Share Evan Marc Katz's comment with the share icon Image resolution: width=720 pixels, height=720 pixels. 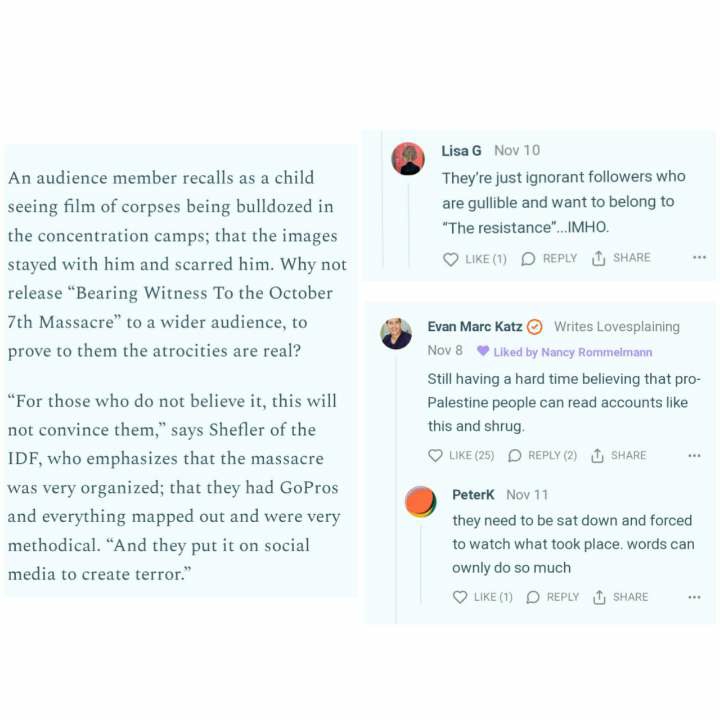597,456
